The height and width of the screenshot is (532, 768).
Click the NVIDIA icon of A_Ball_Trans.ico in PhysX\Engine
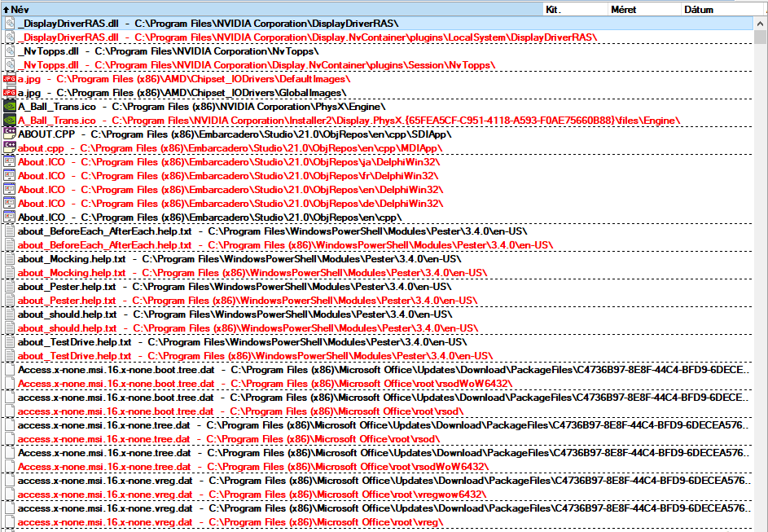(x=9, y=106)
